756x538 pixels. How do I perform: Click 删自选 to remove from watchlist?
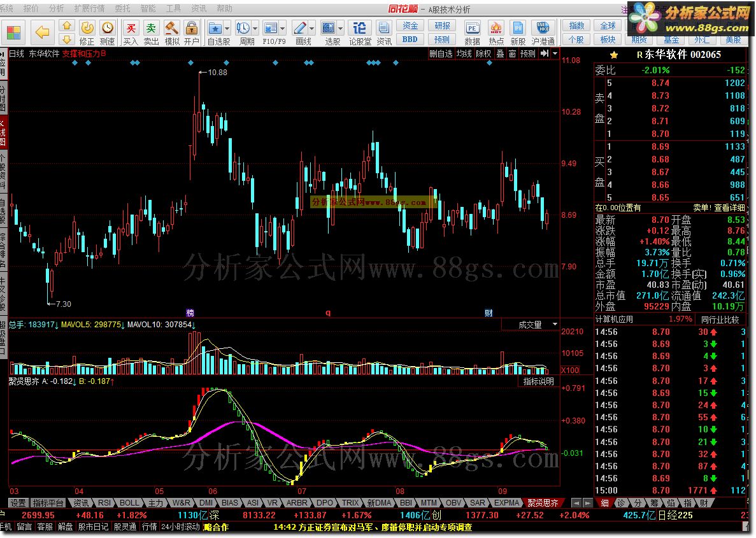pos(441,53)
